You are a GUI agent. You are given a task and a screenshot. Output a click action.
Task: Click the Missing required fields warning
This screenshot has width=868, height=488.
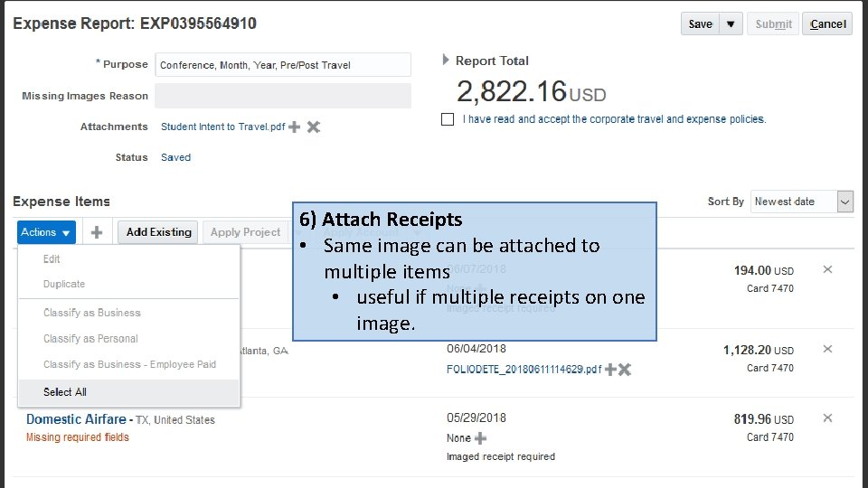(78, 437)
